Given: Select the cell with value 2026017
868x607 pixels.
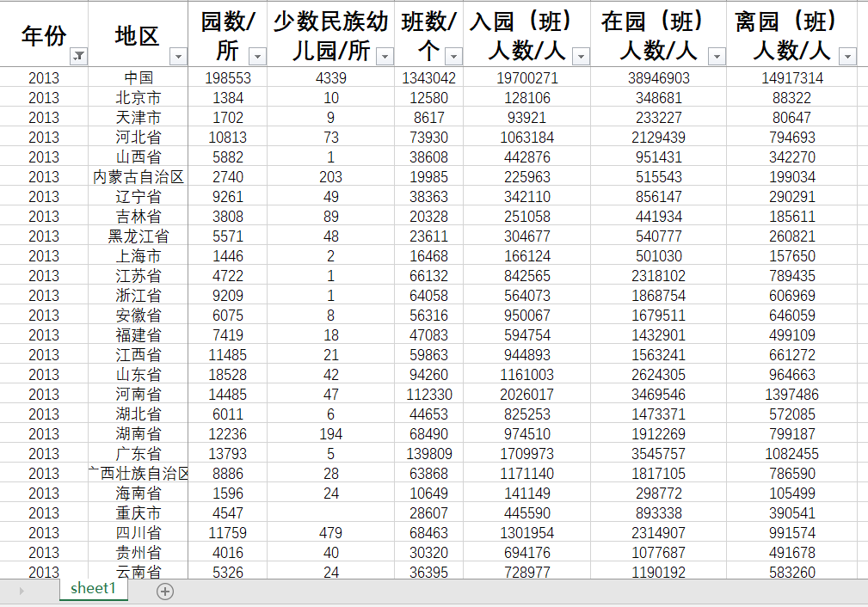Looking at the screenshot, I should (526, 395).
